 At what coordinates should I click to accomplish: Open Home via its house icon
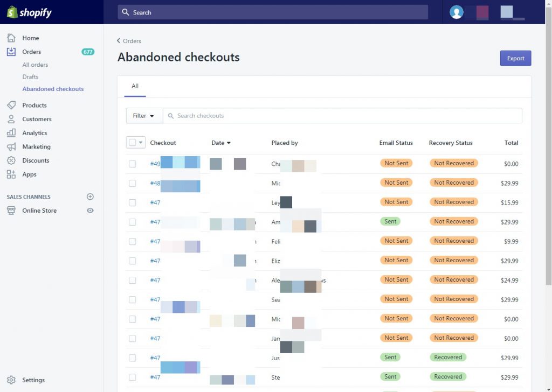11,38
